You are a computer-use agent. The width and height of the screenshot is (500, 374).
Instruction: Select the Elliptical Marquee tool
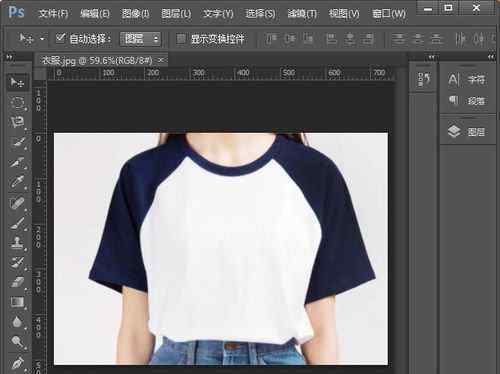[x=17, y=102]
